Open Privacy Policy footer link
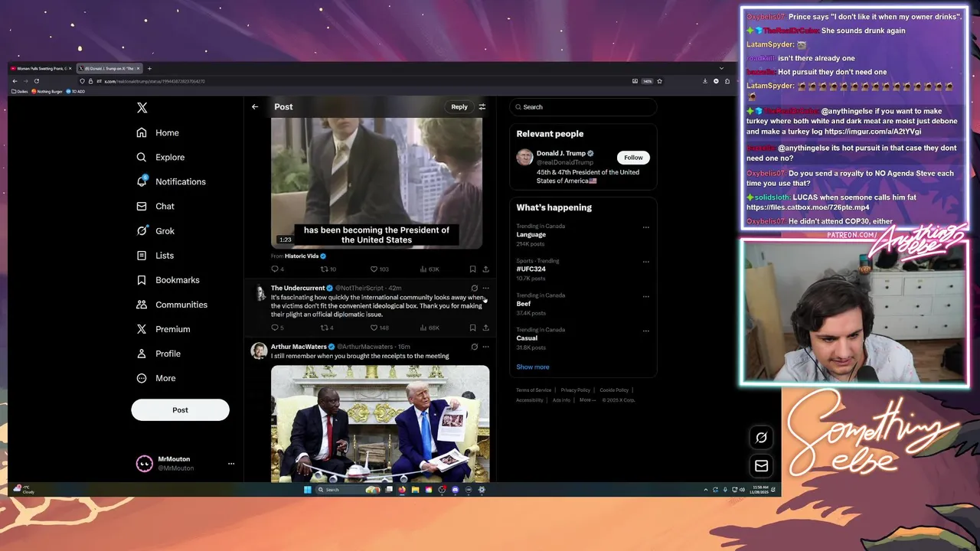Image resolution: width=980 pixels, height=551 pixels. pyautogui.click(x=575, y=390)
